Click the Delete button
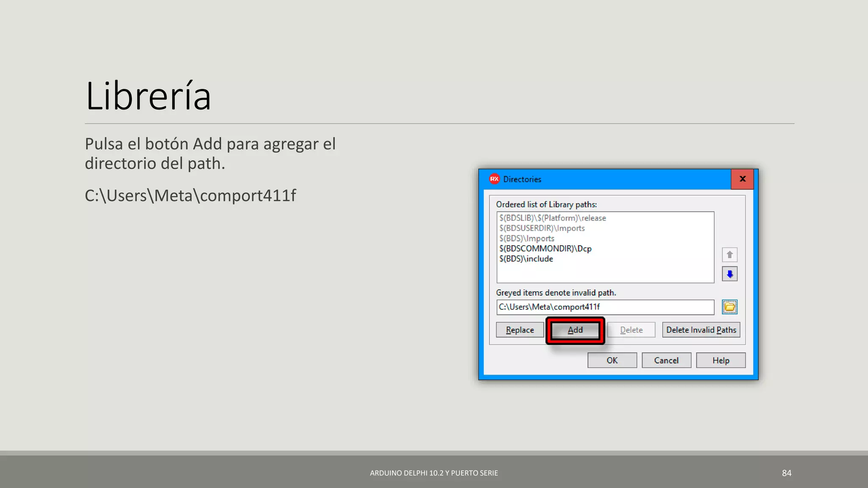Screen dimensions: 868x488 point(631,330)
